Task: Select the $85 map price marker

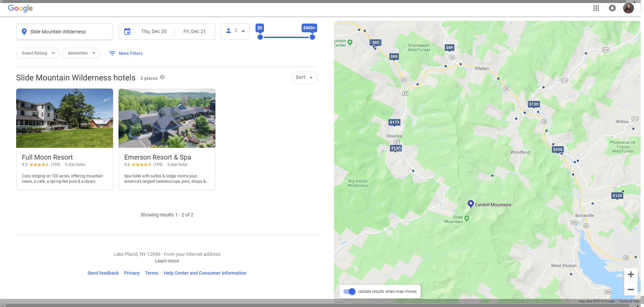Action: click(375, 42)
